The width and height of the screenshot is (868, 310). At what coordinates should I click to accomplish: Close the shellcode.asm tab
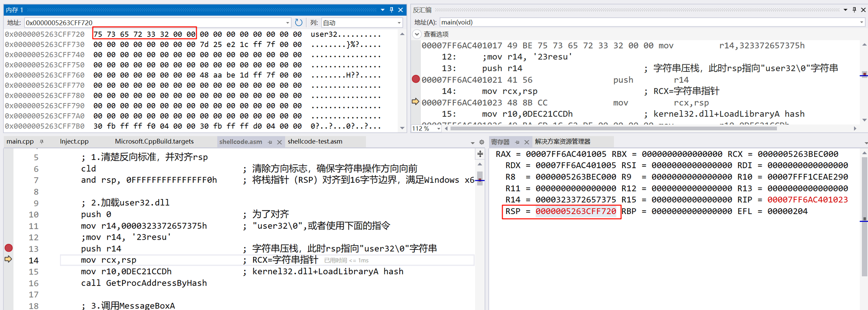point(279,142)
